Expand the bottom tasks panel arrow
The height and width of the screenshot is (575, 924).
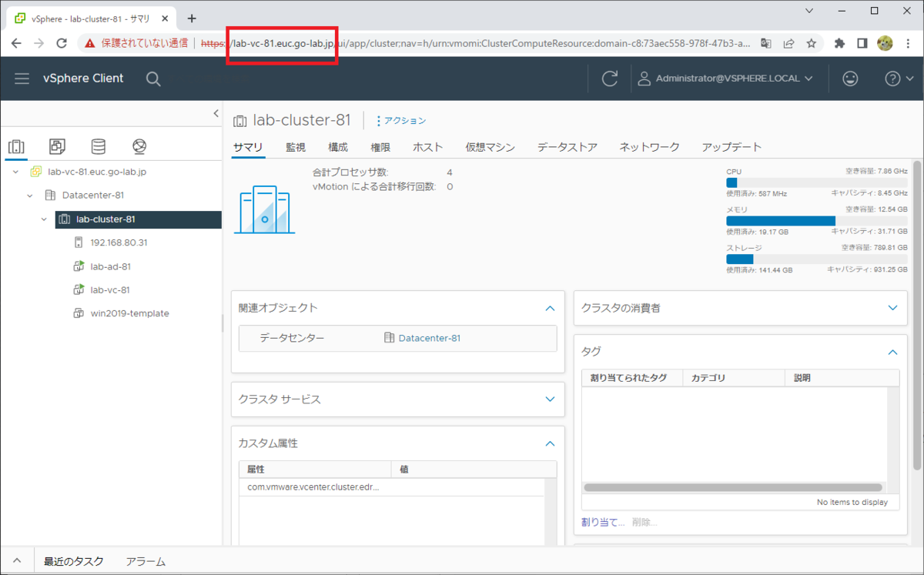pyautogui.click(x=17, y=561)
